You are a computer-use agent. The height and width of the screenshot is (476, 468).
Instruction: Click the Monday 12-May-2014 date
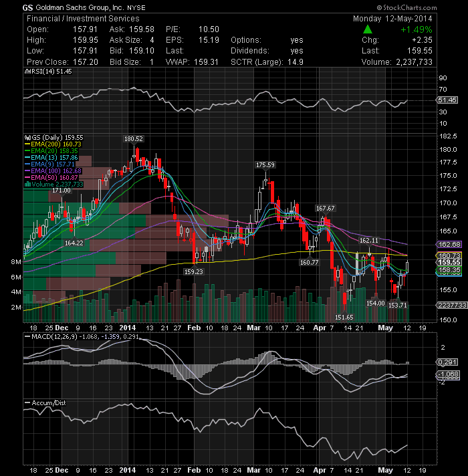(x=392, y=19)
